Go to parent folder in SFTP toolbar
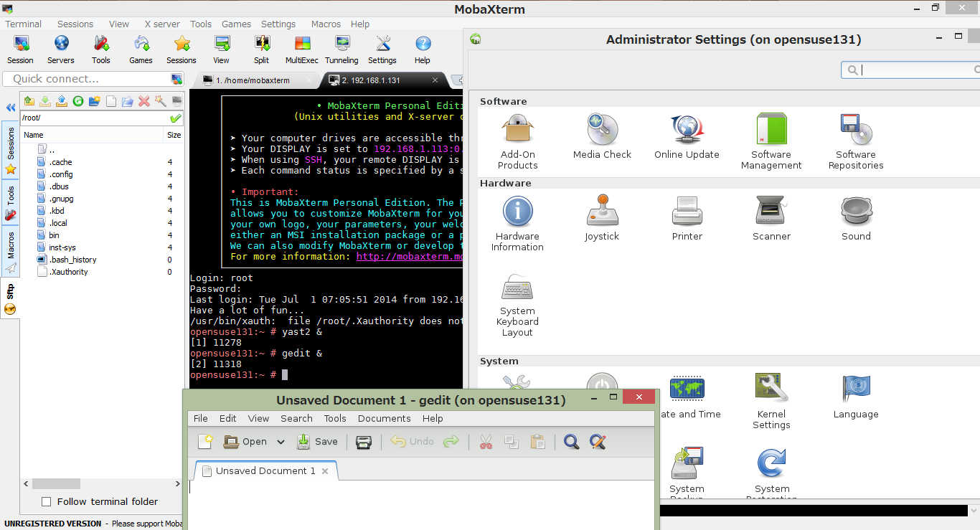Viewport: 980px width, 530px height. (x=29, y=101)
